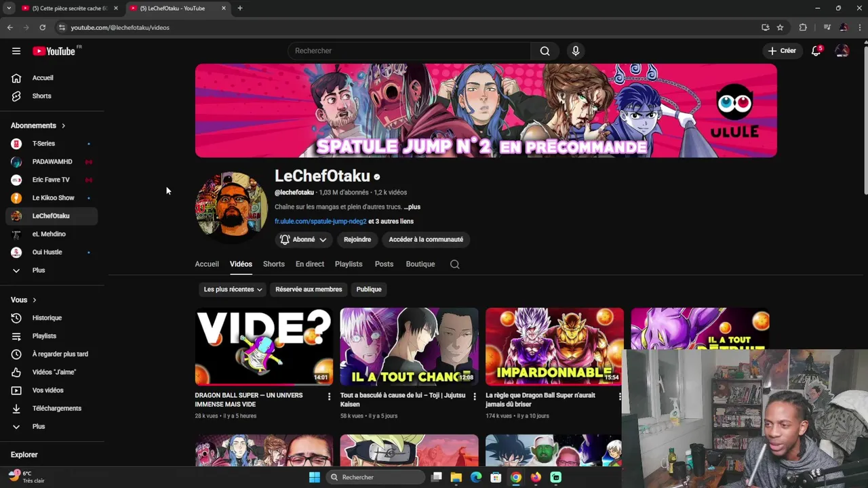Open File Explorer from taskbar
The width and height of the screenshot is (868, 488).
(x=456, y=477)
